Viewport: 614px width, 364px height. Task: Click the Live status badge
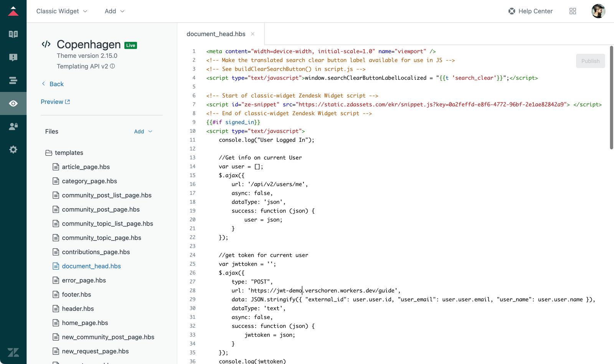pyautogui.click(x=130, y=45)
